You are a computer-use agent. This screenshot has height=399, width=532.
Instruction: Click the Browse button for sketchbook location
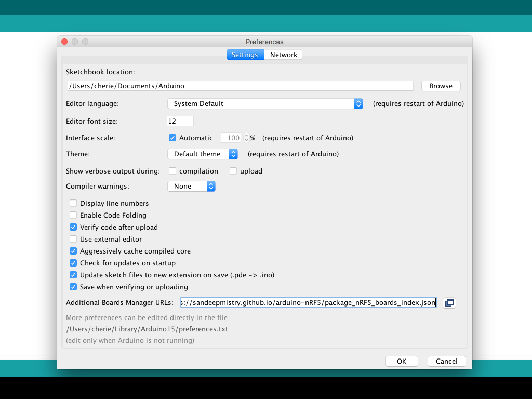point(441,86)
